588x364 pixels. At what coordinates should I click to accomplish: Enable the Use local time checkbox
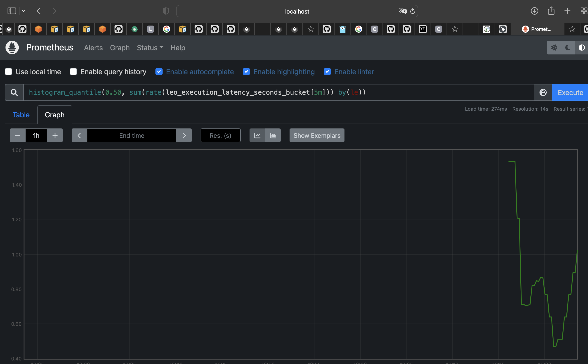point(9,72)
